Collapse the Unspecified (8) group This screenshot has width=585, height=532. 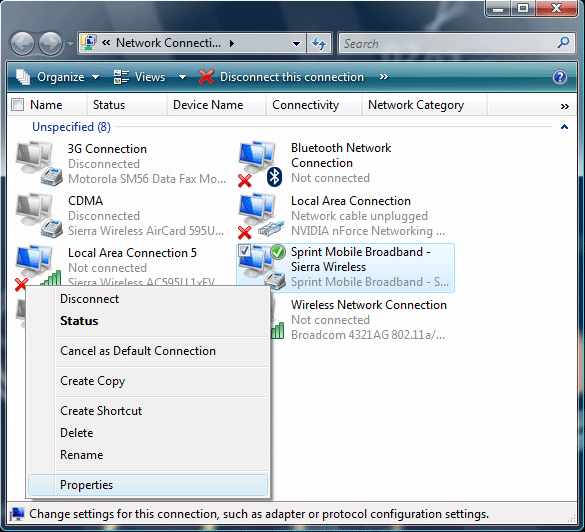pyautogui.click(x=564, y=127)
